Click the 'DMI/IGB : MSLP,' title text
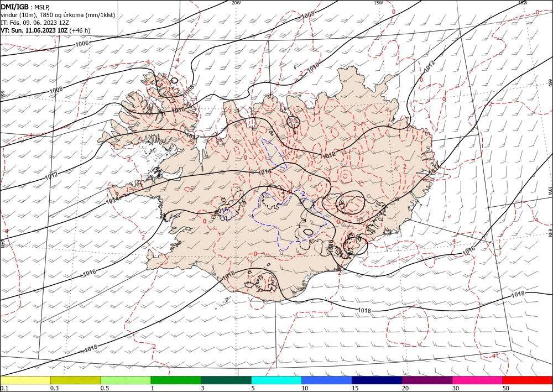Screen dimensions: 553x392 25,6
